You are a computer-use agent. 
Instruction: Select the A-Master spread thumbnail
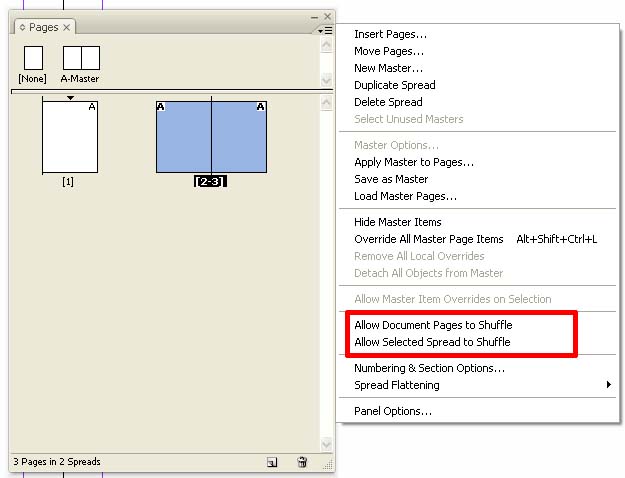(x=81, y=58)
